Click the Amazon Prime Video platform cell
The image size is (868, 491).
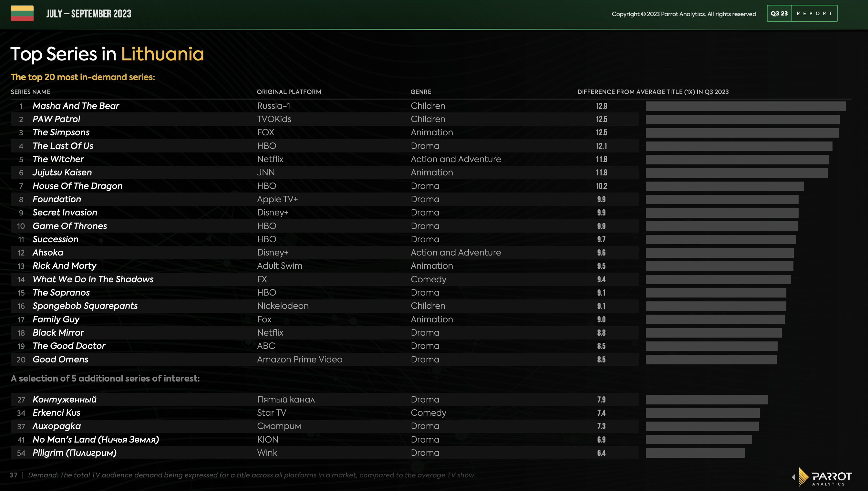coord(300,360)
